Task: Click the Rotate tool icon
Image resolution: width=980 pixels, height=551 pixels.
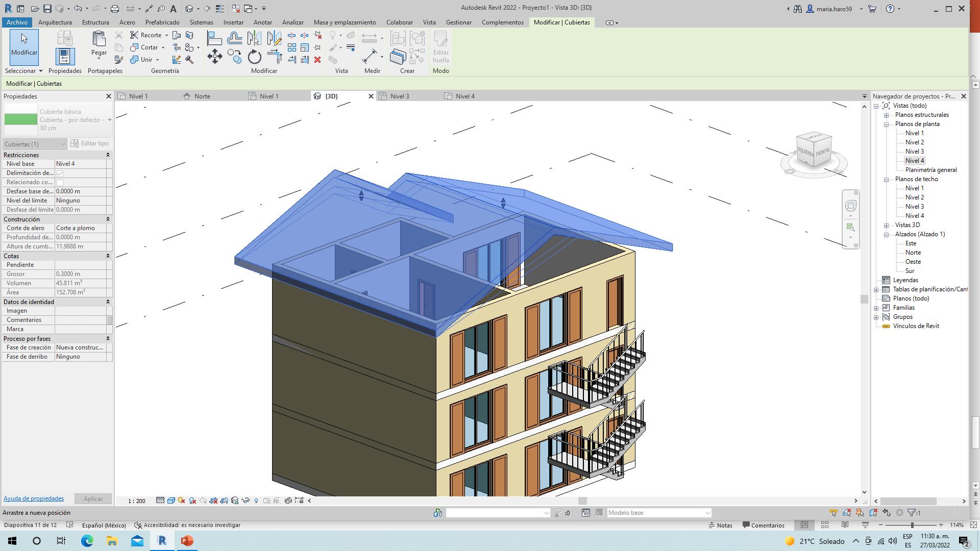Action: (254, 57)
